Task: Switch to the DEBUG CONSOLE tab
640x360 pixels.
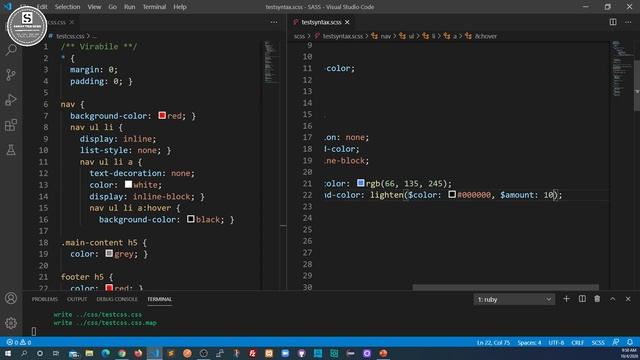Action: pos(117,299)
